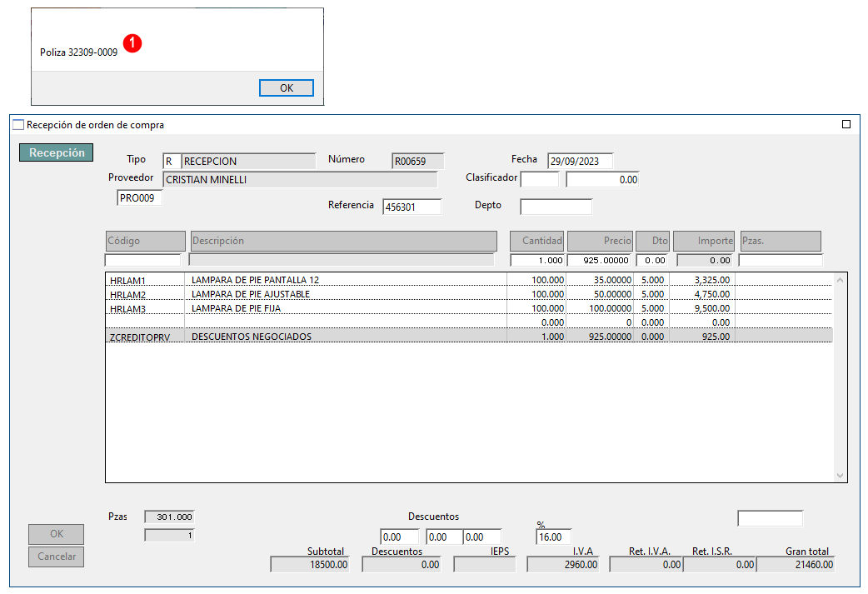Click the Fecha field 29/09/2023
Screen dimensions: 868x594
[580, 161]
